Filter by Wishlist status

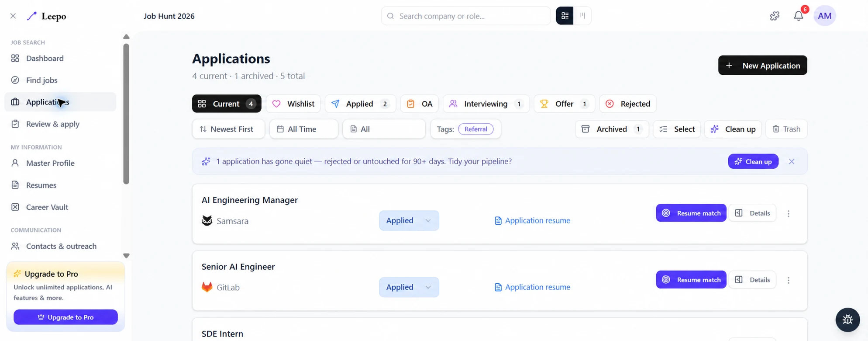point(293,104)
